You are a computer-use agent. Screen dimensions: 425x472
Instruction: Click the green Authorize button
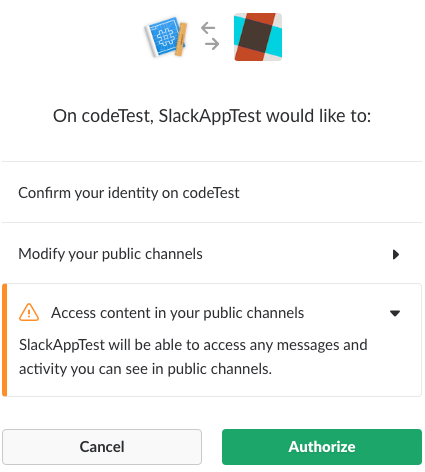click(x=322, y=447)
